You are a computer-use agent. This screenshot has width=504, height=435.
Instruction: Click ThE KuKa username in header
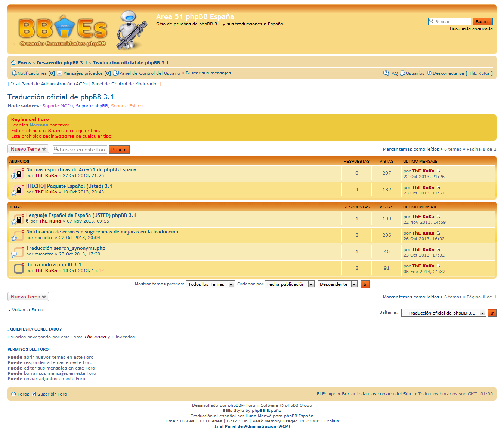pos(479,73)
